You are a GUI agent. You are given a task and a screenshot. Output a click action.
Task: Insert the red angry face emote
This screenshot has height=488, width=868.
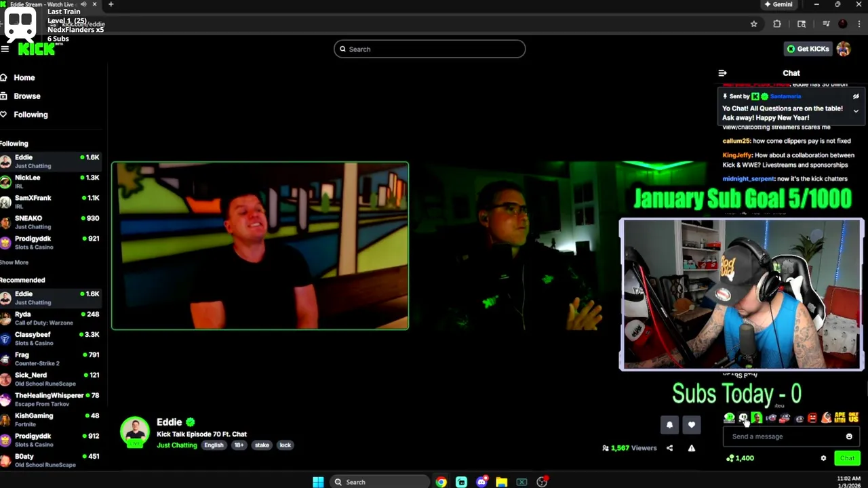tap(812, 418)
